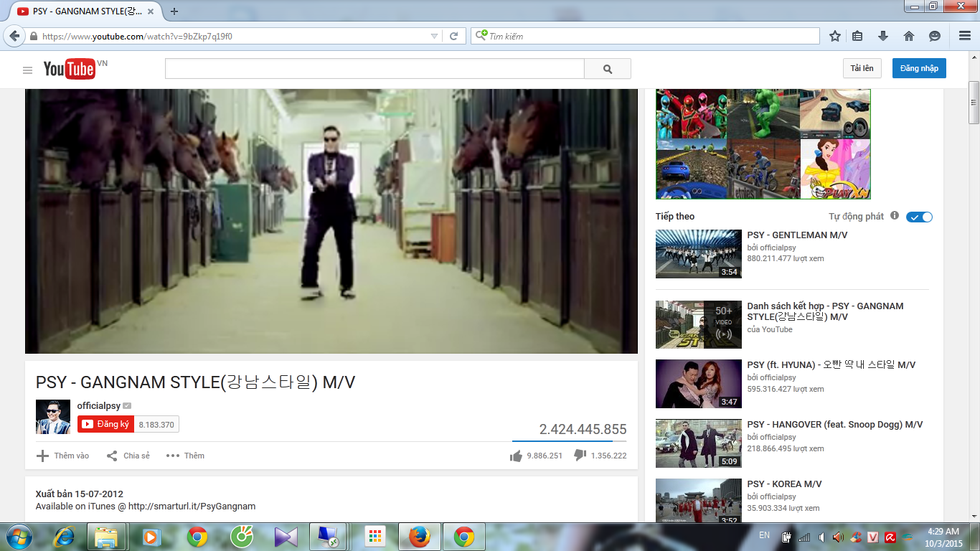The height and width of the screenshot is (551, 980).
Task: Open the smarturl.it/PsyGangnam link
Action: 192,507
